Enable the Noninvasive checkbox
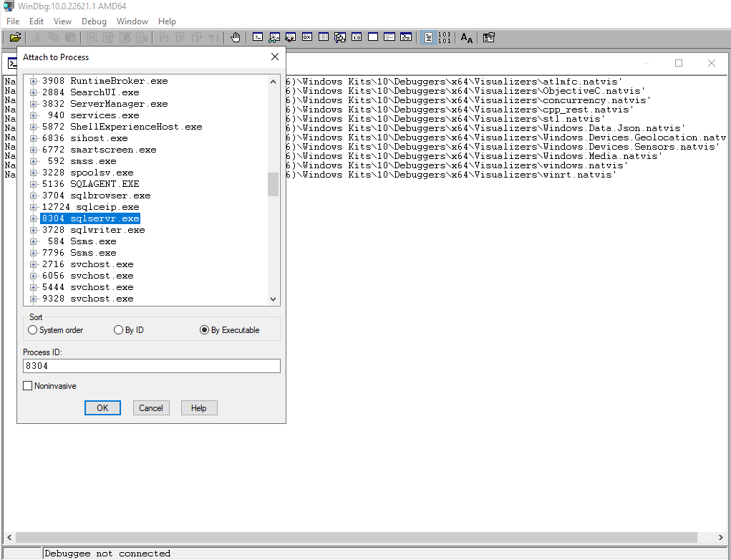This screenshot has width=731, height=560. pyautogui.click(x=29, y=386)
